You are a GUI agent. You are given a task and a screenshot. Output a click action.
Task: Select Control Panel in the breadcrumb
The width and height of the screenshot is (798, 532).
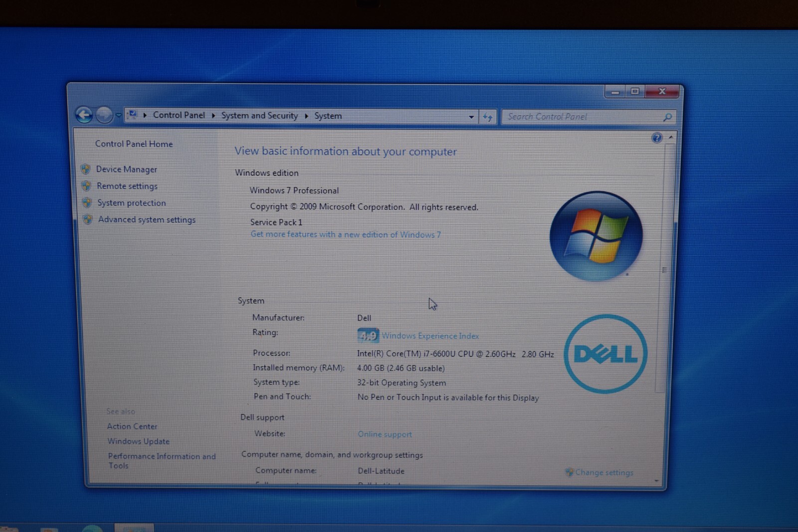pyautogui.click(x=179, y=115)
